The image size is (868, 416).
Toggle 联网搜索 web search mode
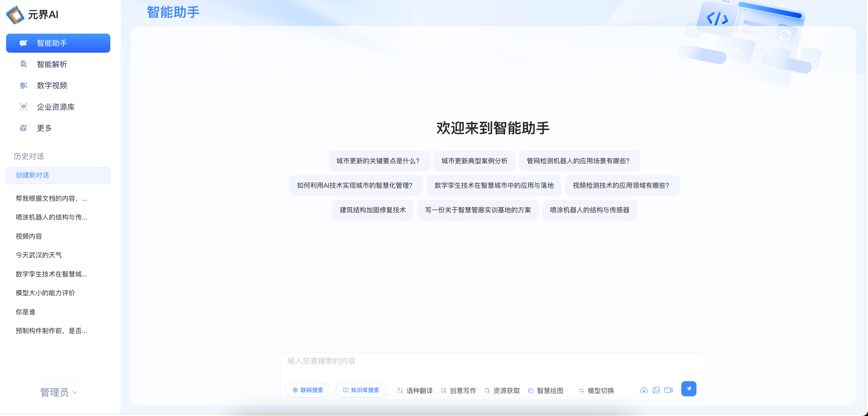pos(308,390)
